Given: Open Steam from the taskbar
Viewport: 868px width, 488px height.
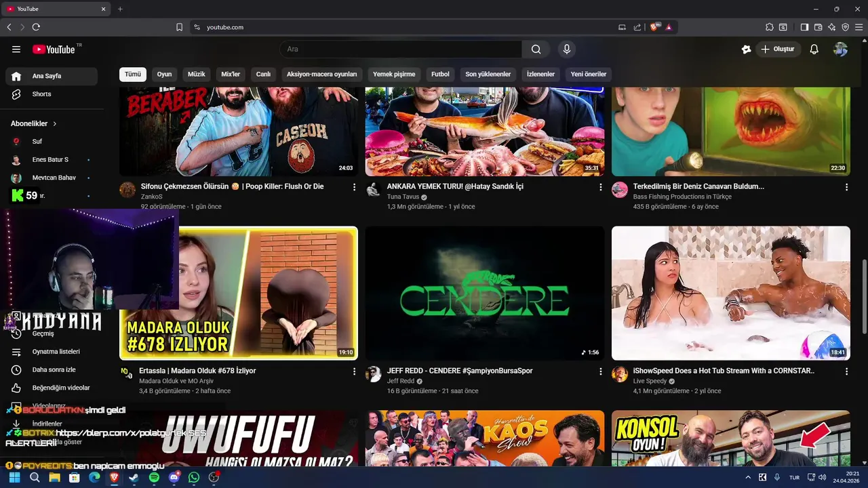Looking at the screenshot, I should coord(134,478).
